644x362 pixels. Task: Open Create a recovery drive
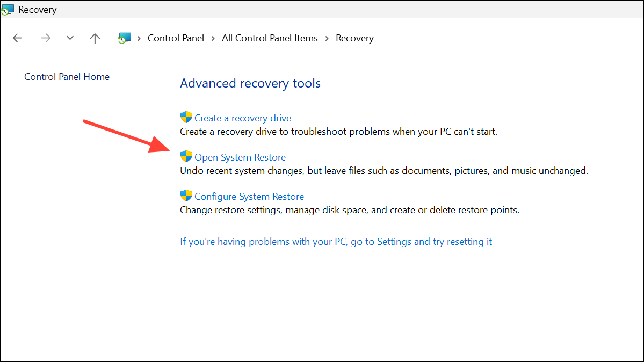pos(242,117)
